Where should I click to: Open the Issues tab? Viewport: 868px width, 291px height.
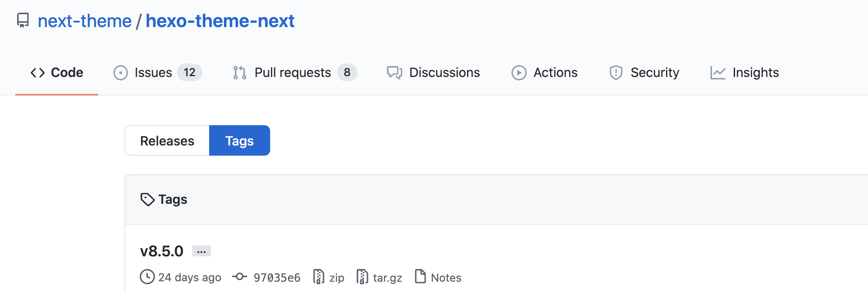pyautogui.click(x=153, y=73)
